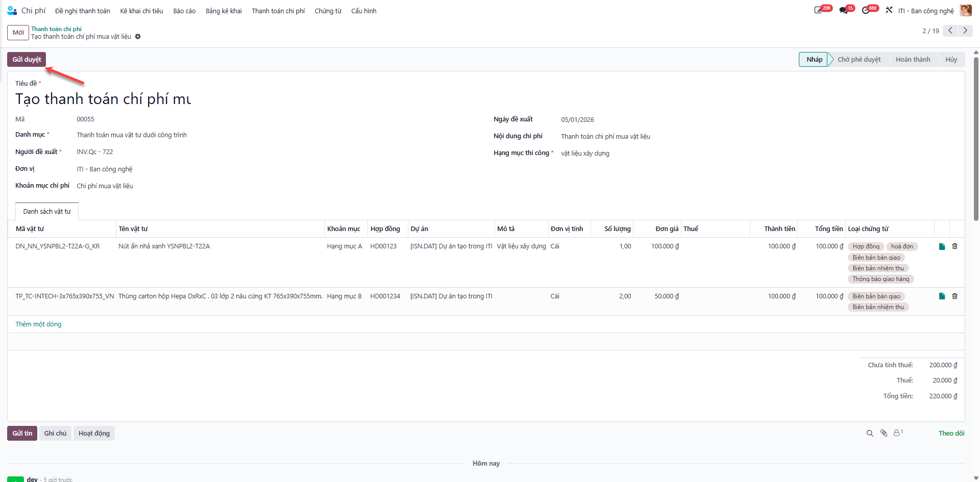Image resolution: width=980 pixels, height=482 pixels.
Task: Select the Hoàn thành status stage
Action: point(913,60)
